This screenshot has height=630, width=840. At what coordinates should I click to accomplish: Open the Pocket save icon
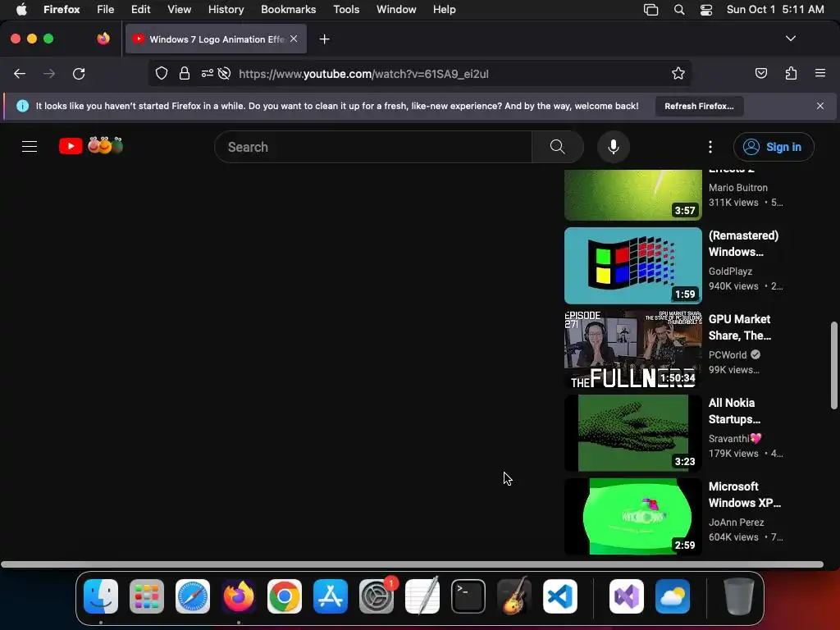point(760,73)
